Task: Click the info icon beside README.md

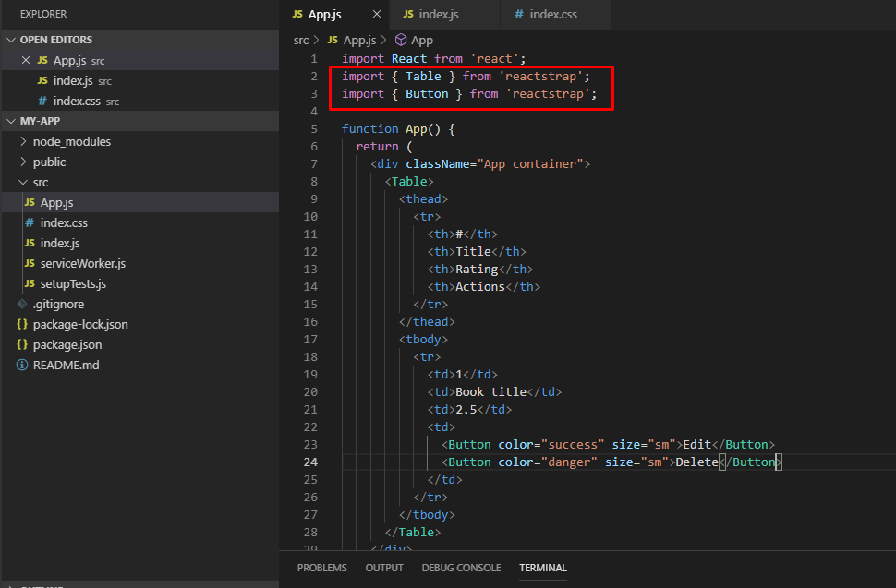Action: [x=20, y=365]
